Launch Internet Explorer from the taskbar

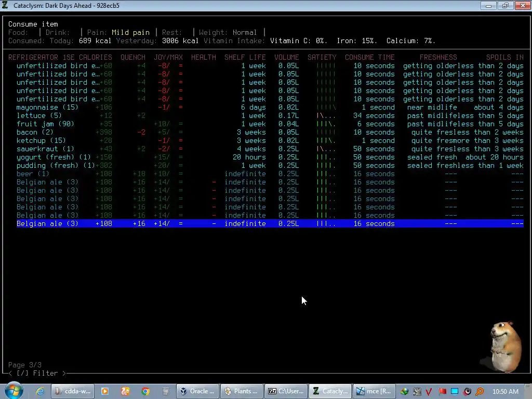coord(40,391)
